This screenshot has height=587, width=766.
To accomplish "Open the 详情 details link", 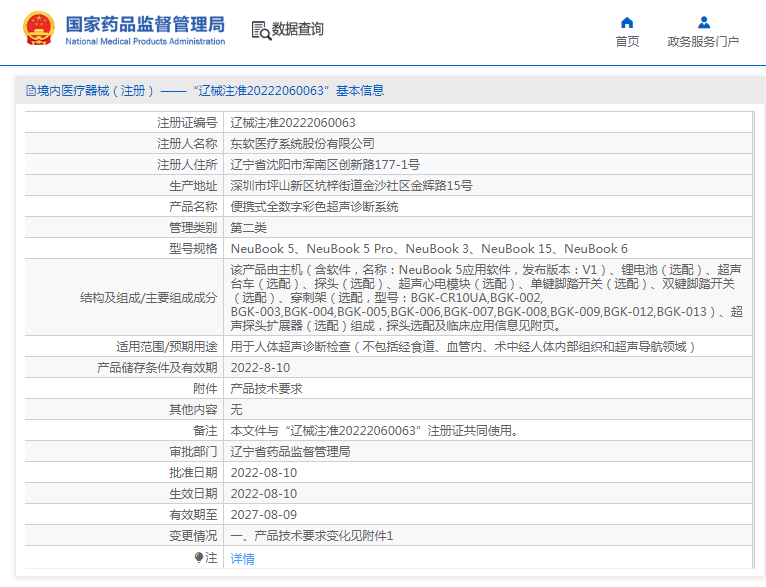I will 242,558.
